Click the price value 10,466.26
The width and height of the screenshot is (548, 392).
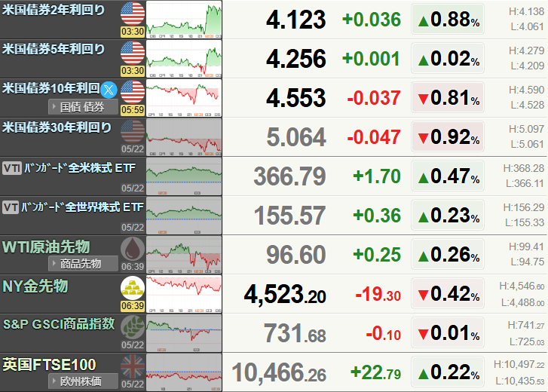click(279, 373)
